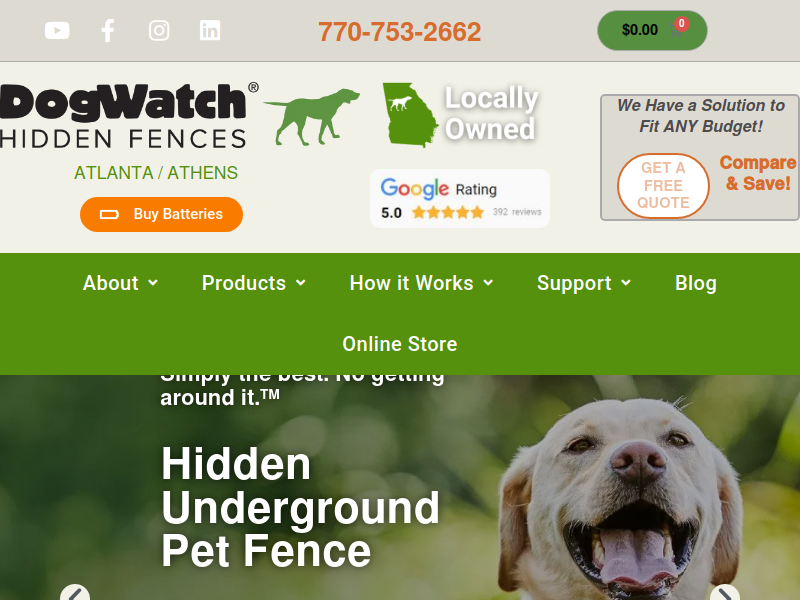The width and height of the screenshot is (800, 600).
Task: Expand the About menu dropdown
Action: click(120, 283)
